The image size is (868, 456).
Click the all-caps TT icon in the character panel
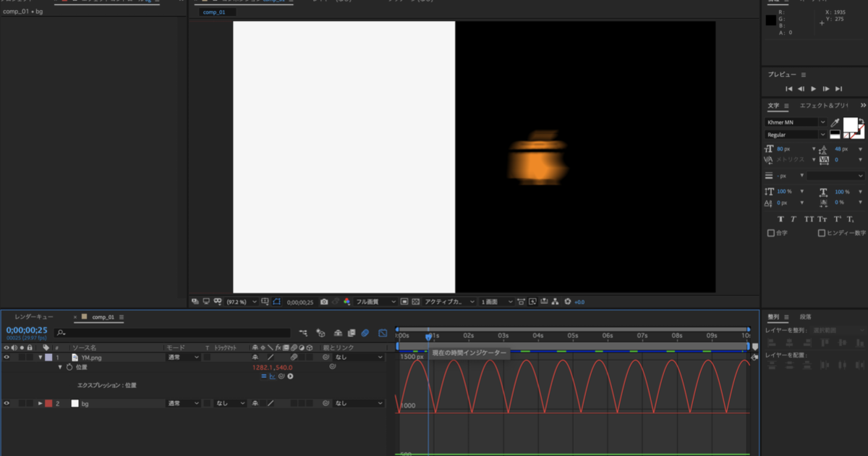809,219
